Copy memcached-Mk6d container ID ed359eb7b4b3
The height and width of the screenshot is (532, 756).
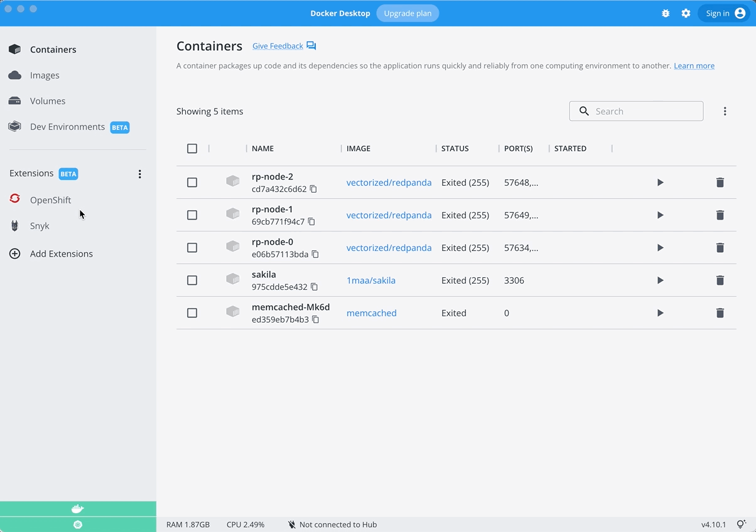coord(316,319)
